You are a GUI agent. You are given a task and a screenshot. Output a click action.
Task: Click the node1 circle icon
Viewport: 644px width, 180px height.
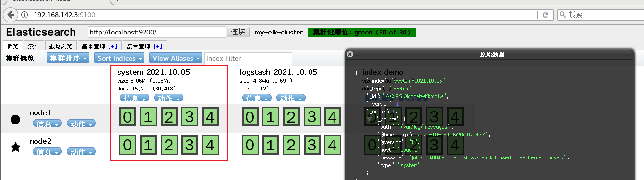[15, 119]
